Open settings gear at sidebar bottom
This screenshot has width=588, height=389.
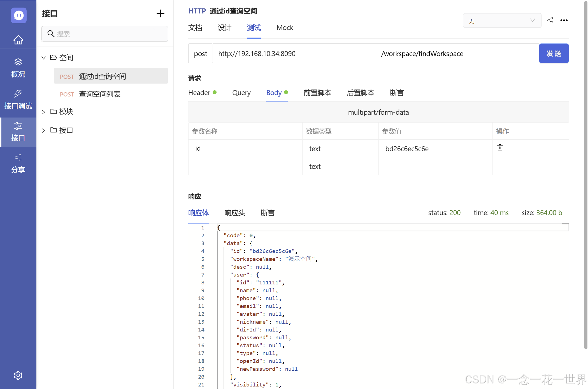[18, 375]
